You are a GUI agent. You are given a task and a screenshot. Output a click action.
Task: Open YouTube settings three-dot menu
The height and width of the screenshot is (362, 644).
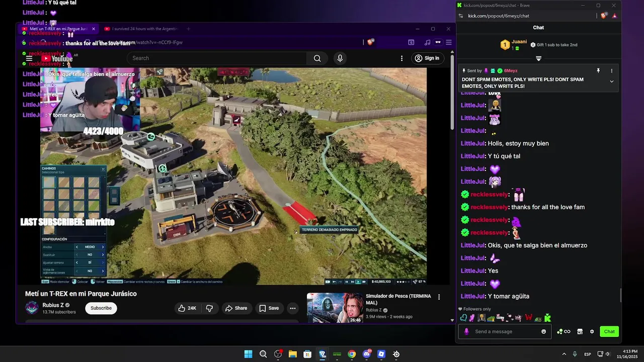pos(401,58)
